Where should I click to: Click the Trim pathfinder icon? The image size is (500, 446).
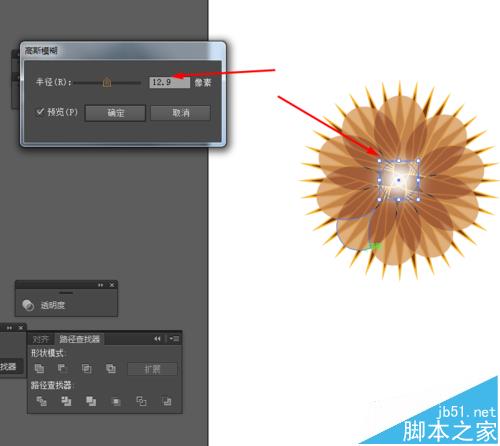pyautogui.click(x=66, y=401)
